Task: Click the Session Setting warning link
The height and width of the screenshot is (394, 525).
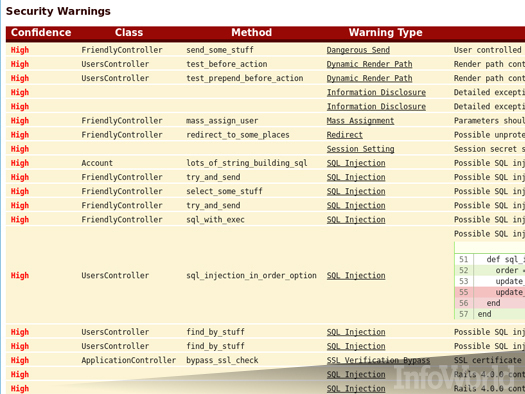Action: [360, 149]
